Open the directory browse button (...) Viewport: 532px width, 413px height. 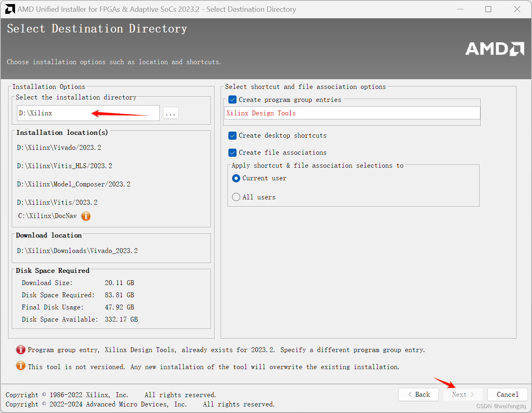coord(171,113)
